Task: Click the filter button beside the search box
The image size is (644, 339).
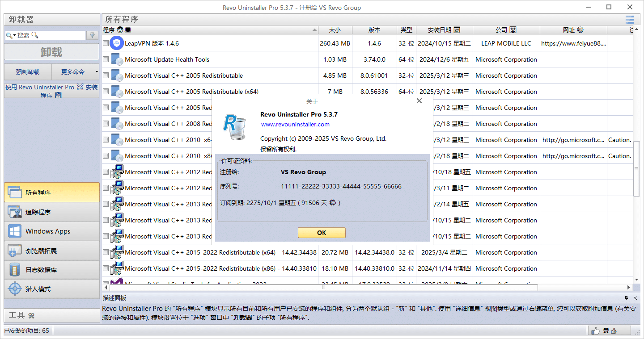Action: 92,35
